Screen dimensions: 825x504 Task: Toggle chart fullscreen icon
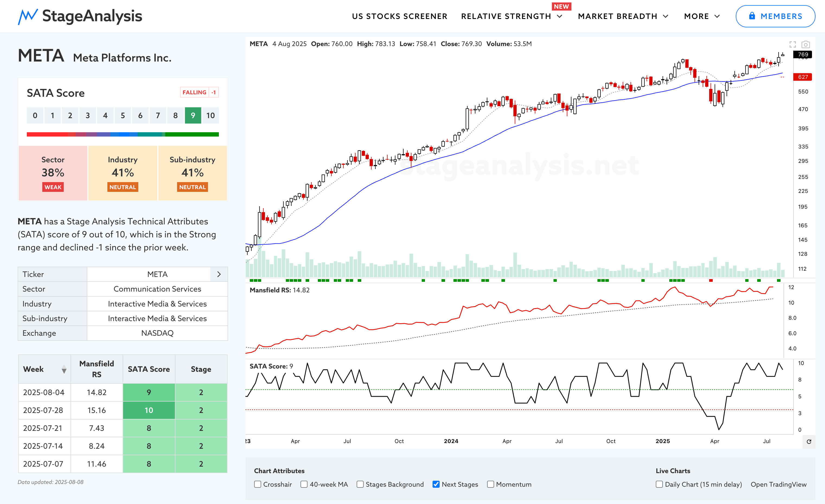point(792,44)
